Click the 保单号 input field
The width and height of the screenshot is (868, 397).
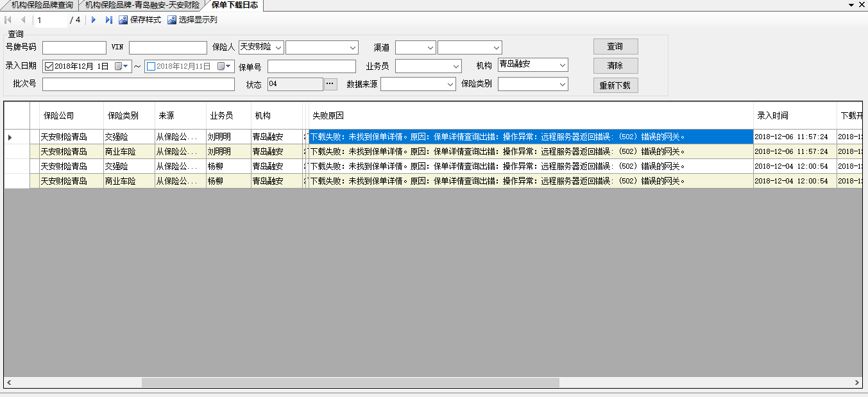(x=312, y=66)
